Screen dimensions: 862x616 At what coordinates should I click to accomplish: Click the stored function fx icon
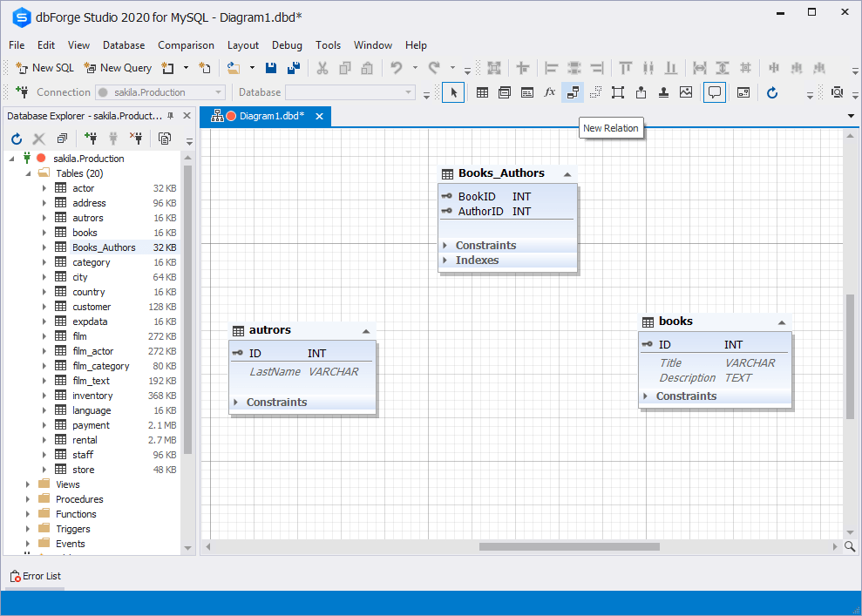pos(548,92)
